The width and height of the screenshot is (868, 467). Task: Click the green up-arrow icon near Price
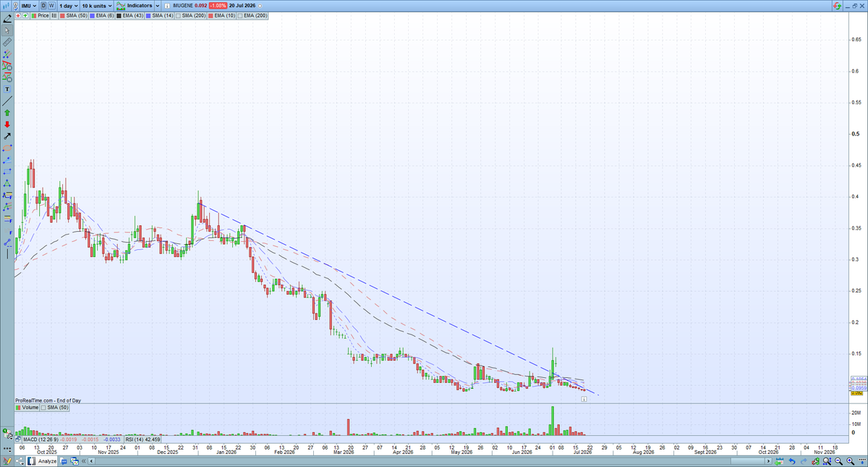(25, 15)
